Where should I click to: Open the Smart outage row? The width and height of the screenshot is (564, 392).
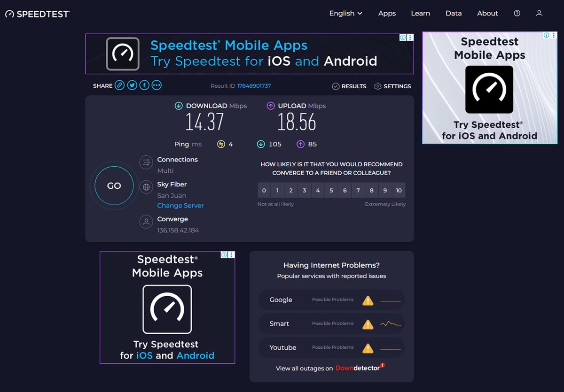click(x=331, y=324)
